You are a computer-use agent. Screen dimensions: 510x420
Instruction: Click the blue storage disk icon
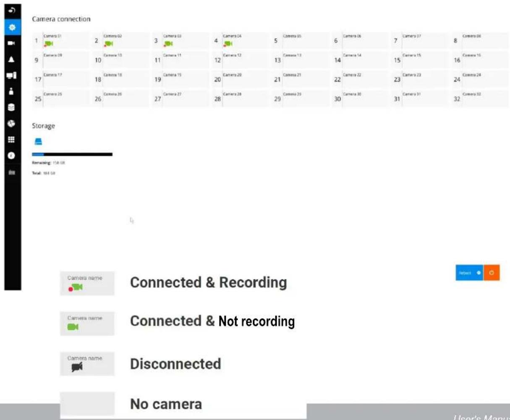(38, 142)
